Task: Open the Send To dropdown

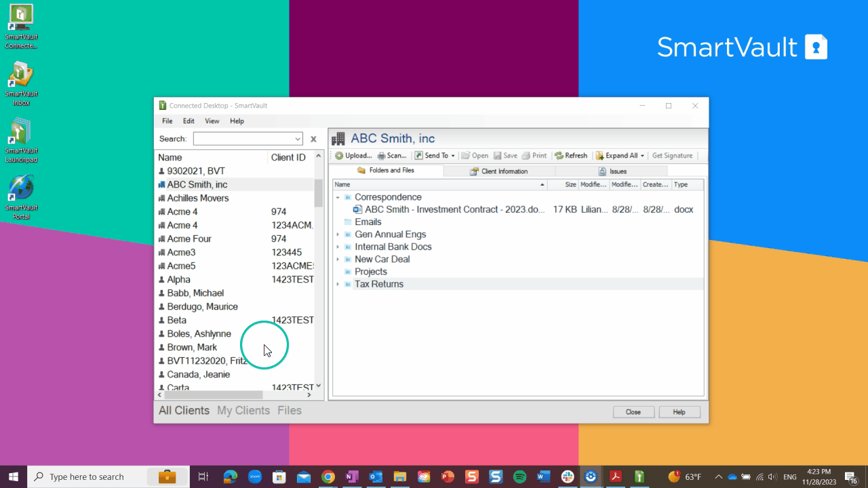Action: [435, 156]
